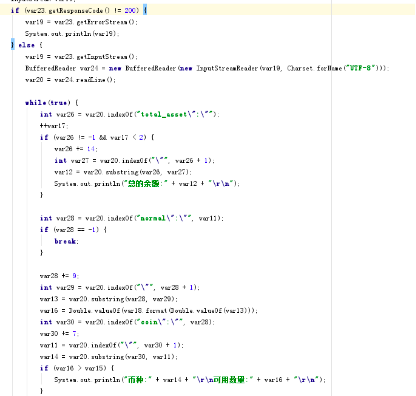This screenshot has height=396, width=416.
Task: Click the var13 = var20.substring(var28, var29) line
Action: [109, 299]
